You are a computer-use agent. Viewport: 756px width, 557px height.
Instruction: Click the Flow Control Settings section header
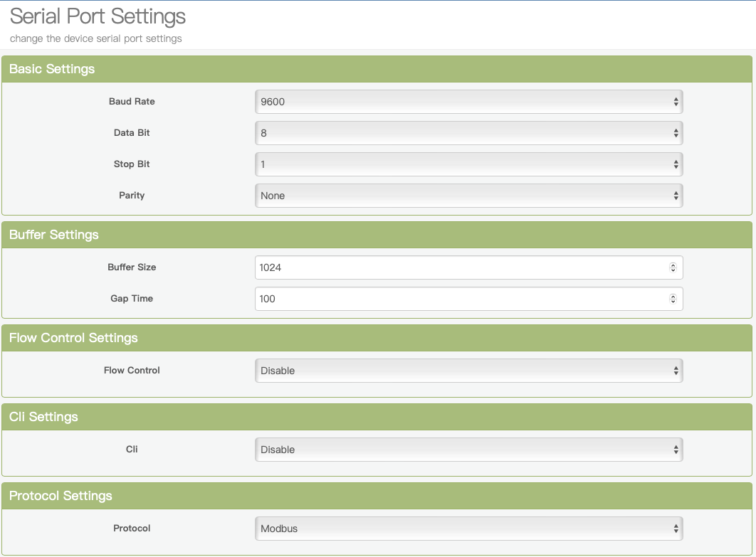377,338
